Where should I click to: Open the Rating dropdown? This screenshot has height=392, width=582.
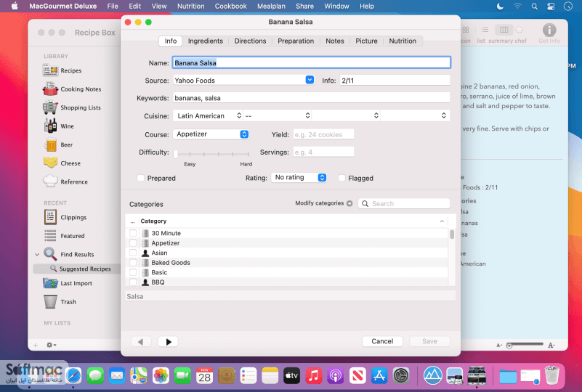pos(299,177)
